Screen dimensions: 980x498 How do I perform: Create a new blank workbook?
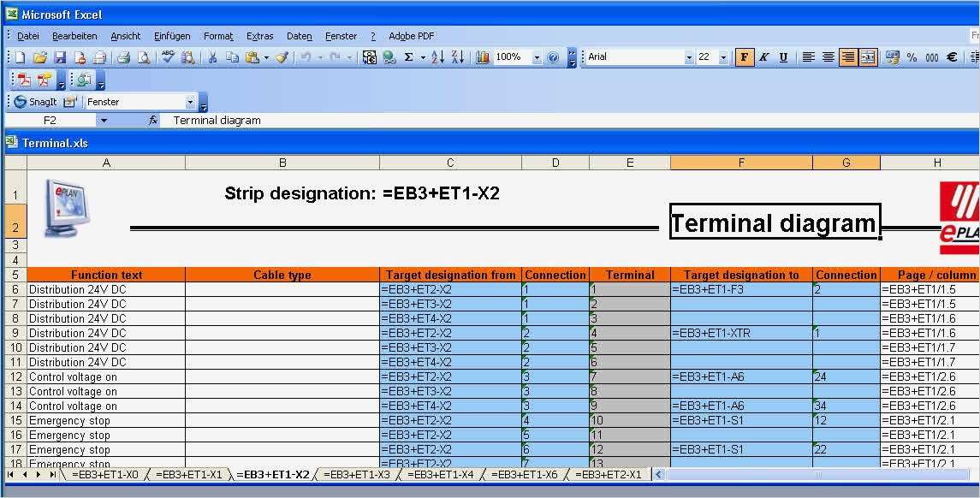[20, 57]
